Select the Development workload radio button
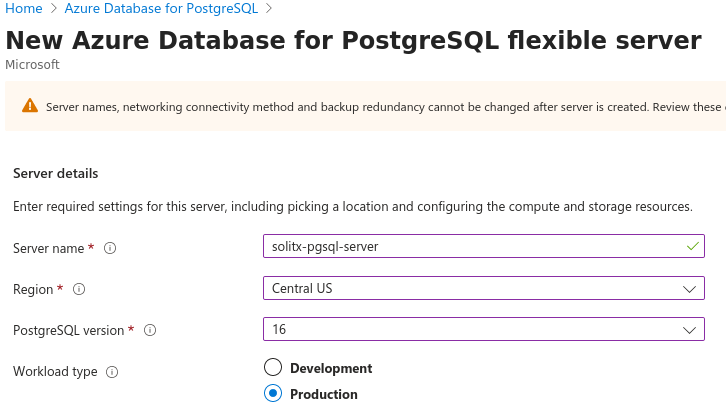 [273, 368]
